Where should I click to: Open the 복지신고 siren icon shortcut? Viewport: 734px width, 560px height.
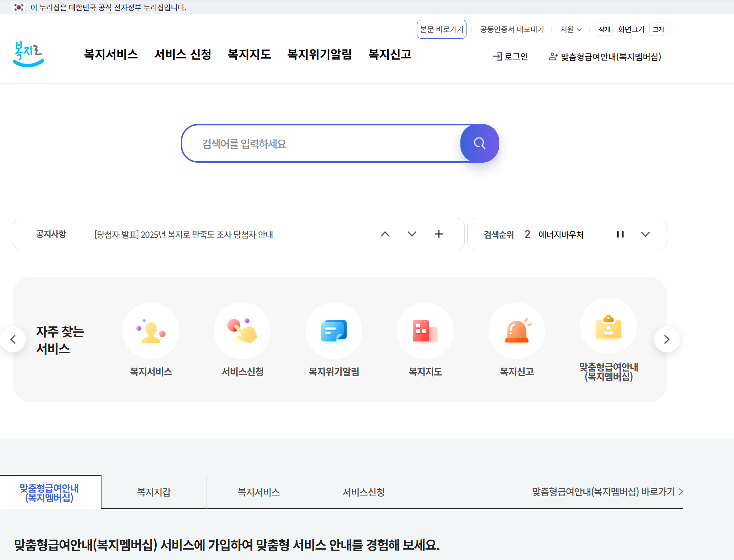click(517, 331)
